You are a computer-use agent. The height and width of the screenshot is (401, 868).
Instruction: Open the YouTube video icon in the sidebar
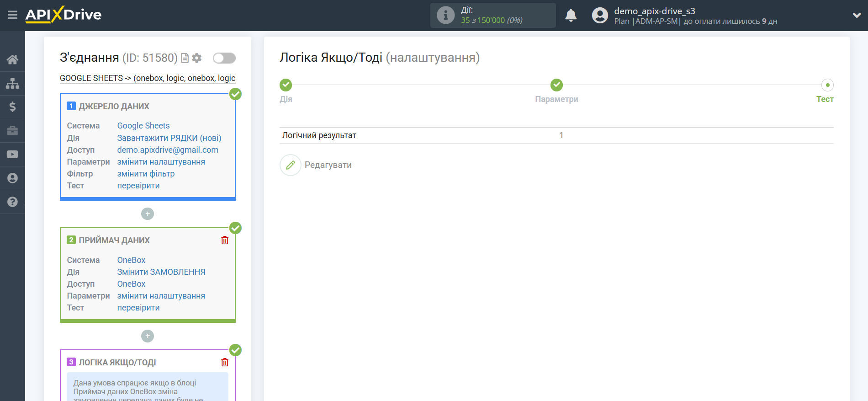12,155
